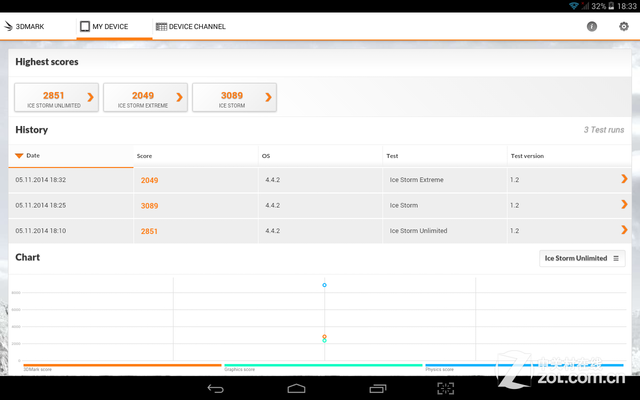The image size is (640, 400).
Task: Open the 3DMARK home tab
Action: (x=24, y=27)
